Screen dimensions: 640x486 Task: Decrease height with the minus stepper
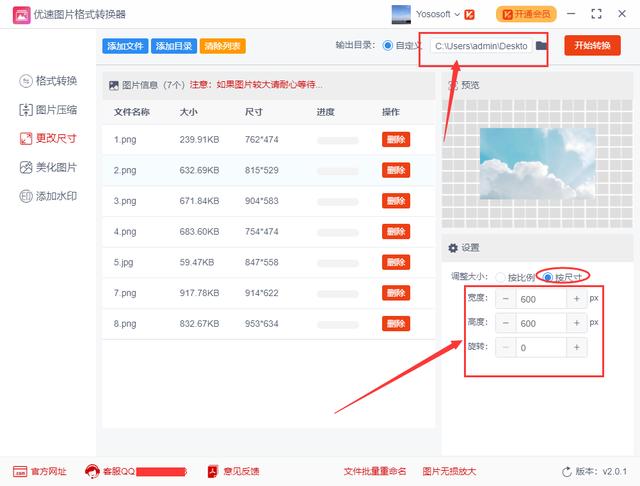[x=506, y=323]
